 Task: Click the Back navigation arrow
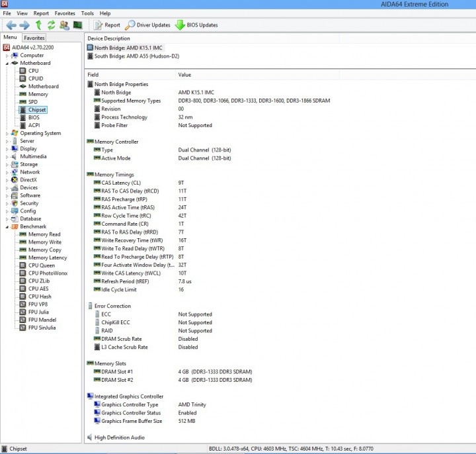[x=11, y=25]
